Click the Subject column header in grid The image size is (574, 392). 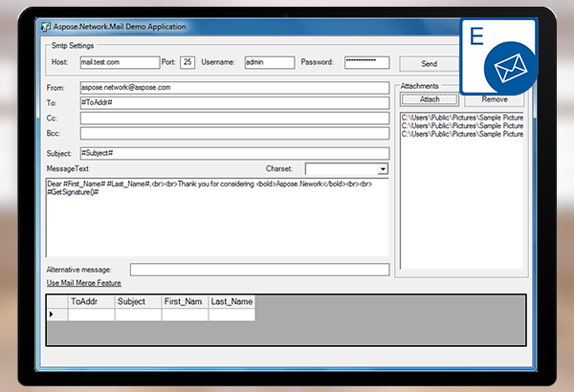point(138,302)
